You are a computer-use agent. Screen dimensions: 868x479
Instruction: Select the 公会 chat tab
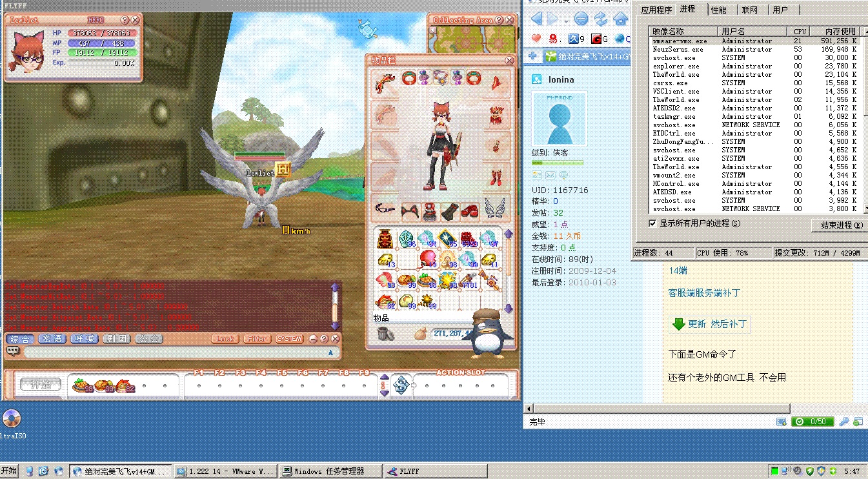point(149,339)
